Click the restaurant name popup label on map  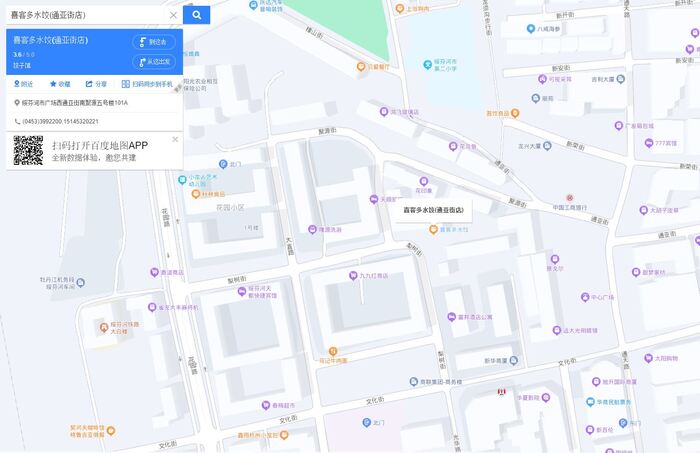[433, 210]
